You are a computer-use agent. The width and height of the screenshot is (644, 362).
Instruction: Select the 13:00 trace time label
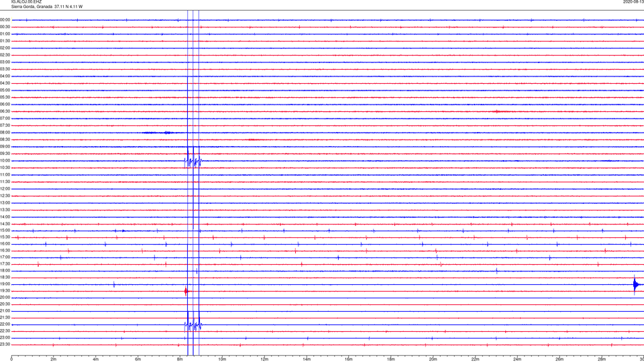point(5,202)
